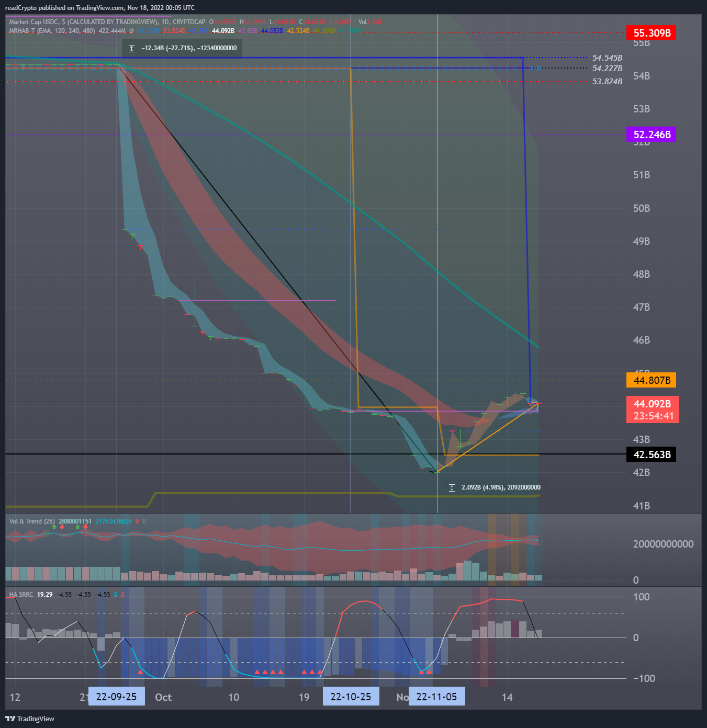707x728 pixels.
Task: Click the Oct label on time axis
Action: (163, 697)
